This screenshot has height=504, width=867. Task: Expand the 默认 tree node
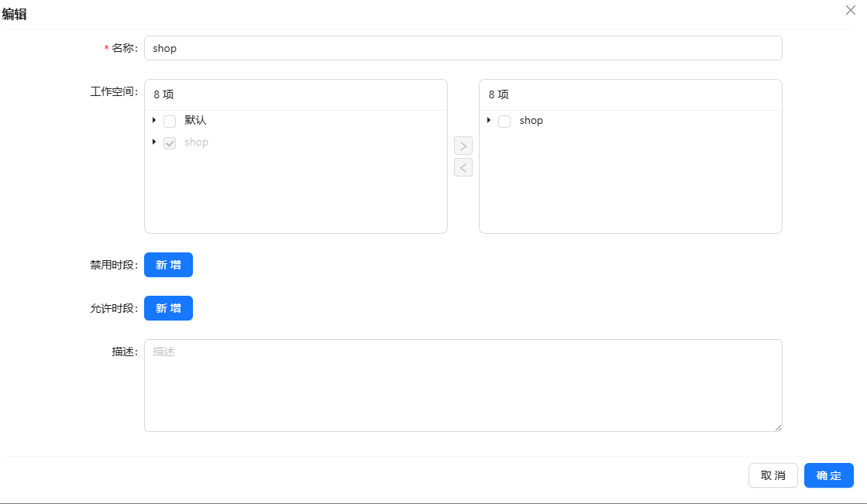click(x=154, y=121)
